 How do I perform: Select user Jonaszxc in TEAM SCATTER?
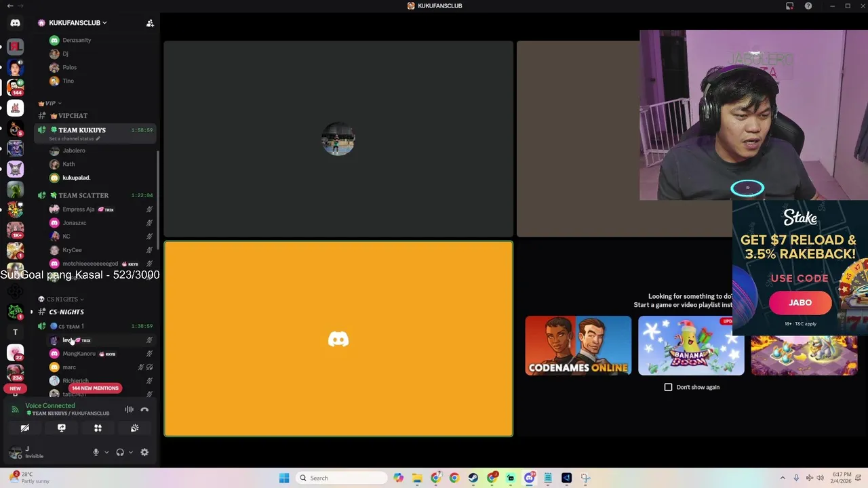point(102,223)
